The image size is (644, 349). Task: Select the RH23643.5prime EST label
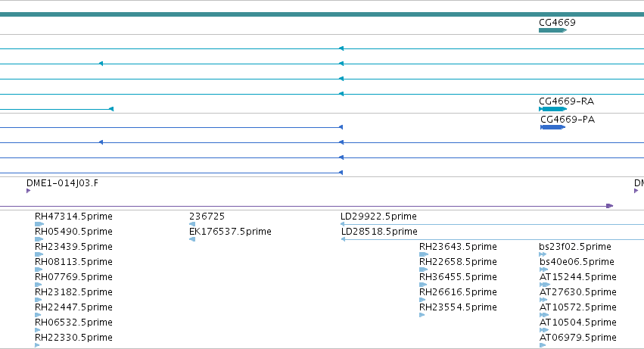(458, 247)
